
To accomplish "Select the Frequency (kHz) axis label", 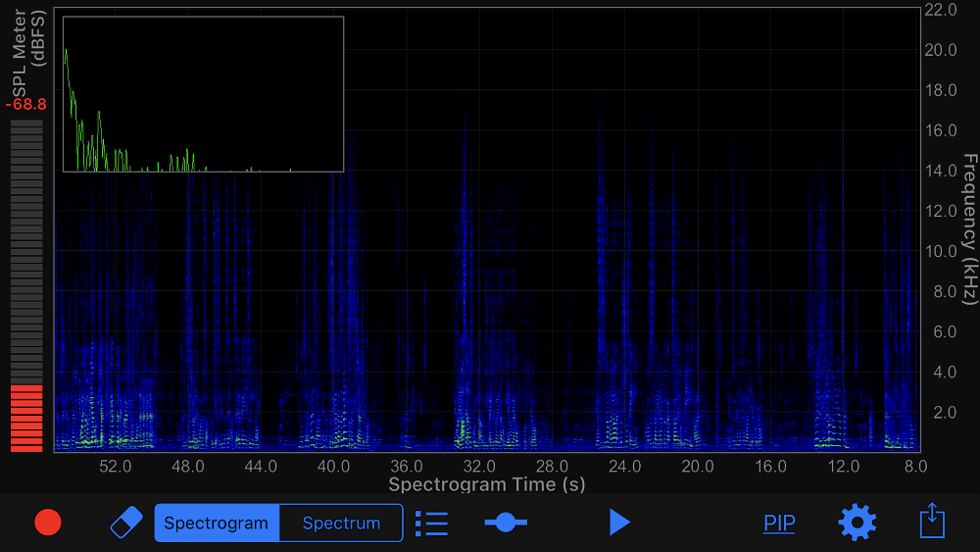I will tap(969, 229).
